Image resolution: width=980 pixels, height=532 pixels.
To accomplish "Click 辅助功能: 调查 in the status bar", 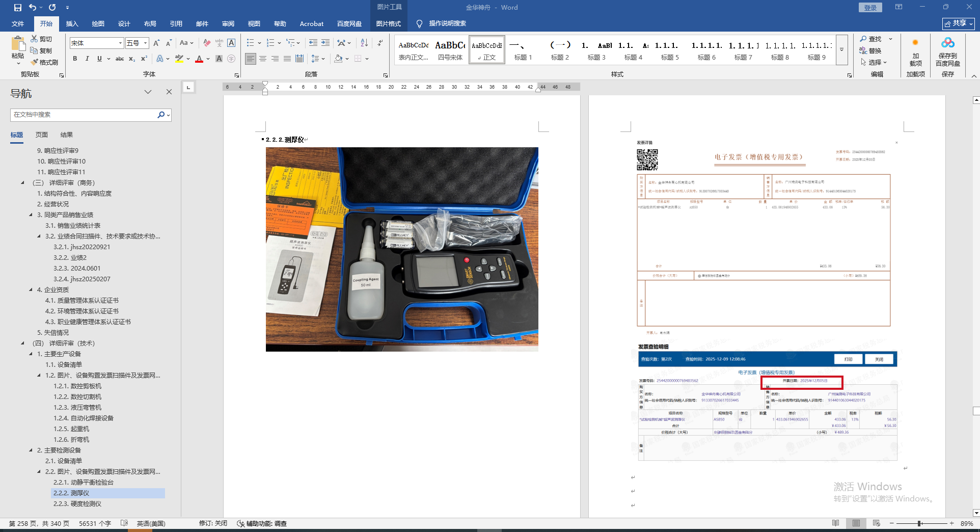I will [262, 523].
